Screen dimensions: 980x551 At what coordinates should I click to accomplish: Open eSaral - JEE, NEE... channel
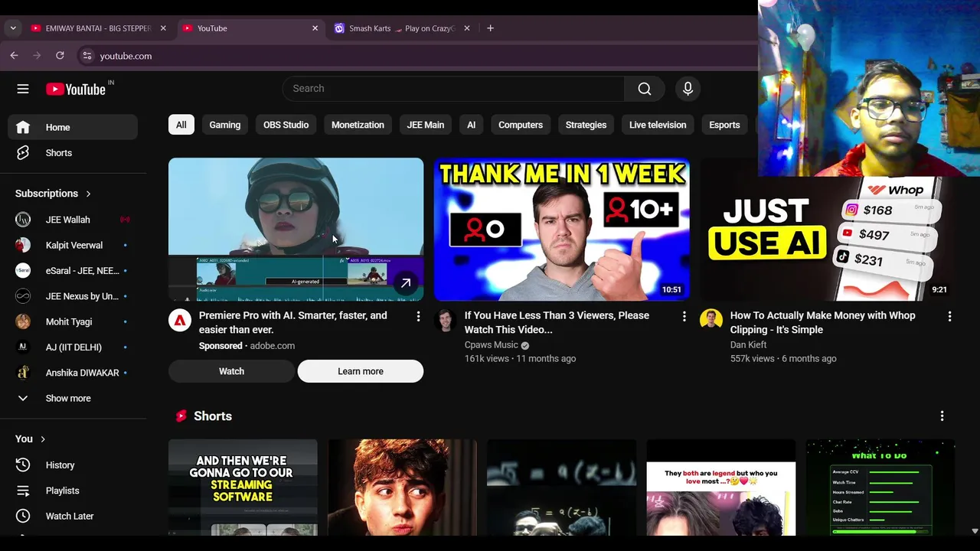point(73,271)
